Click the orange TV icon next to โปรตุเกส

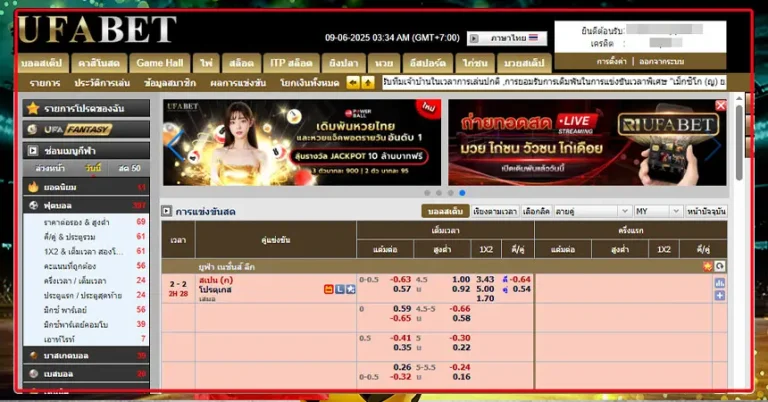pyautogui.click(x=329, y=289)
